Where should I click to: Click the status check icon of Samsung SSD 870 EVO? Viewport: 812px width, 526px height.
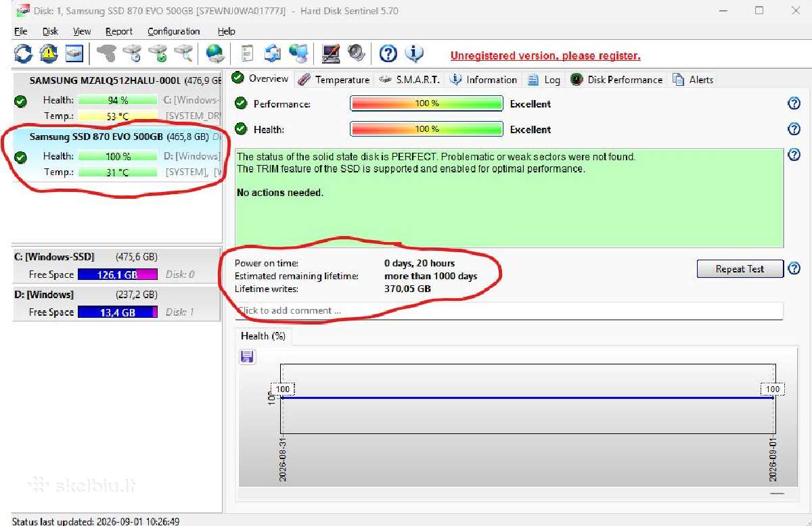coord(20,157)
